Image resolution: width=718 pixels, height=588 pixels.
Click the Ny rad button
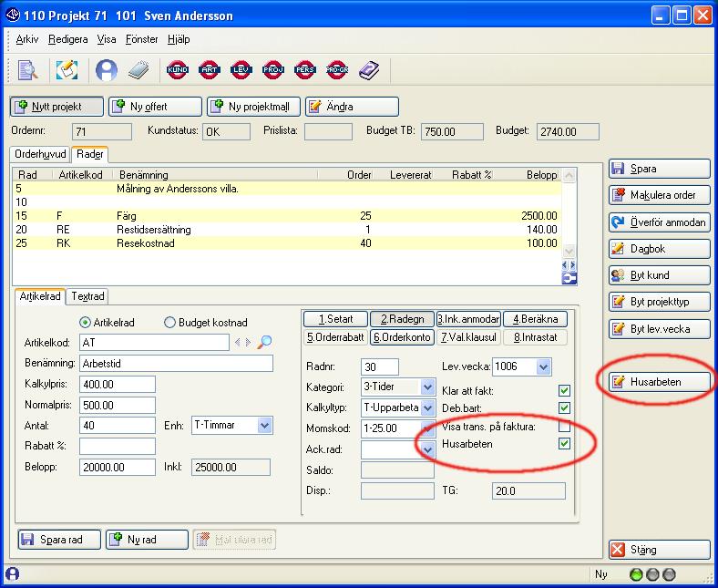click(147, 540)
